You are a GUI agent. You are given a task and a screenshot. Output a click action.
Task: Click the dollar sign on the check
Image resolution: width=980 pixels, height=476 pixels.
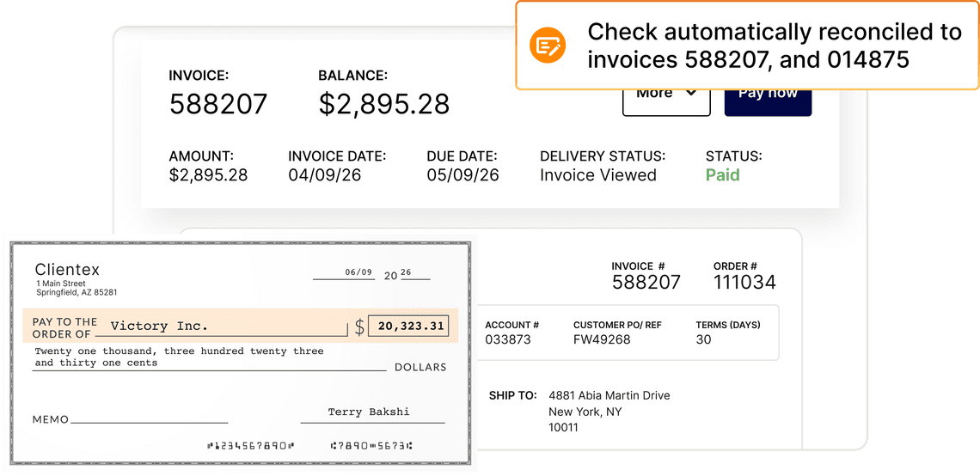(x=359, y=326)
